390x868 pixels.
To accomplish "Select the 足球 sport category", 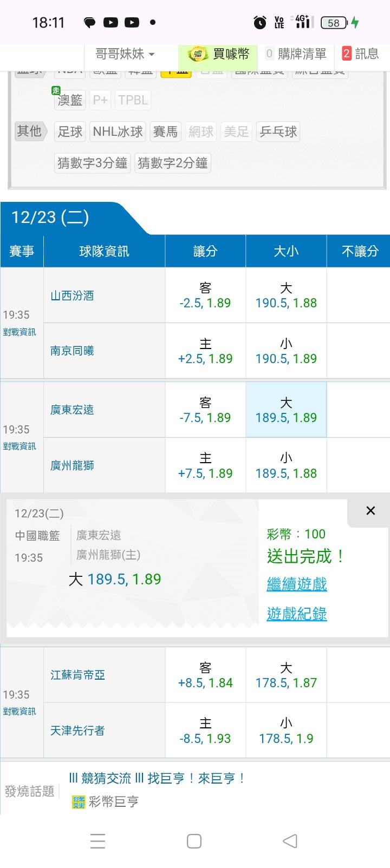I will (70, 131).
